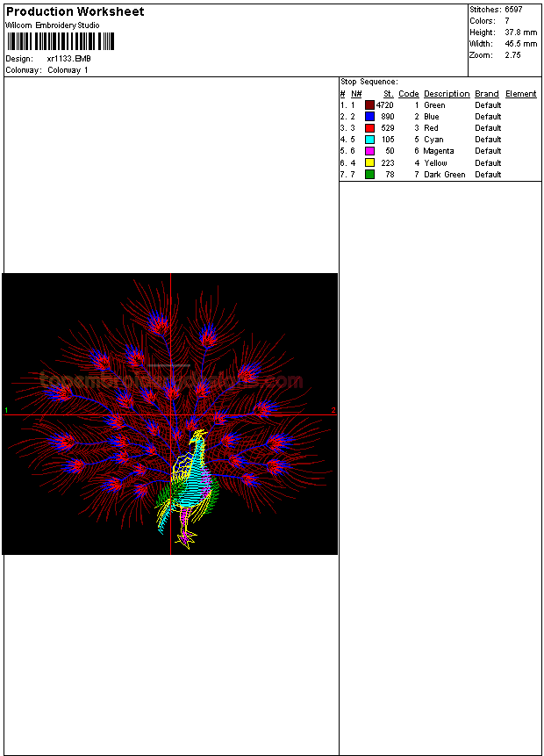Click the stitch count '223'
Viewport: 544px width, 756px height.
point(388,163)
